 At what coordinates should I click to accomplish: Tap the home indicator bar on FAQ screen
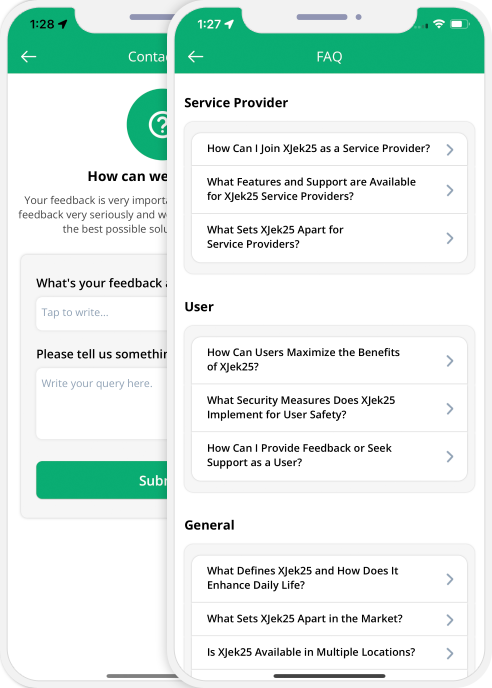pyautogui.click(x=329, y=676)
